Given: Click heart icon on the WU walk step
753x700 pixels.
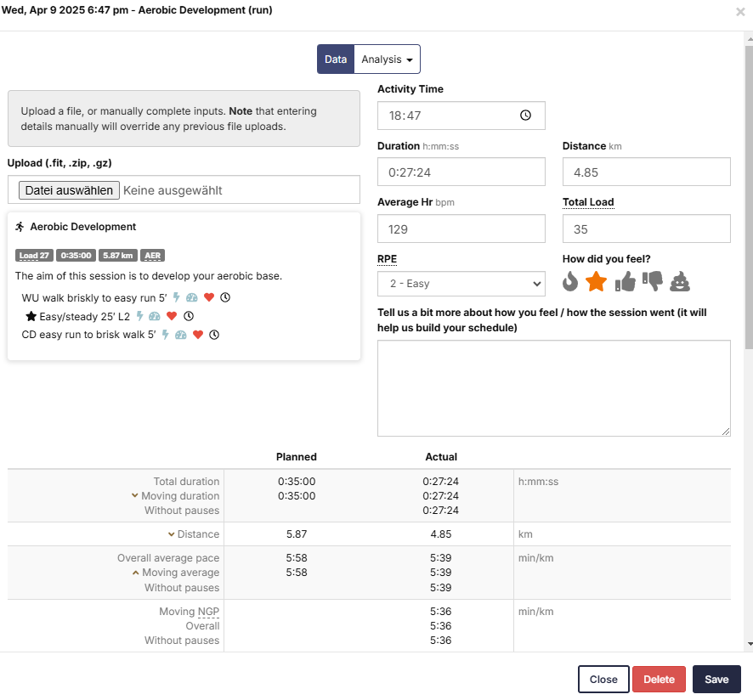Looking at the screenshot, I should coord(209,298).
